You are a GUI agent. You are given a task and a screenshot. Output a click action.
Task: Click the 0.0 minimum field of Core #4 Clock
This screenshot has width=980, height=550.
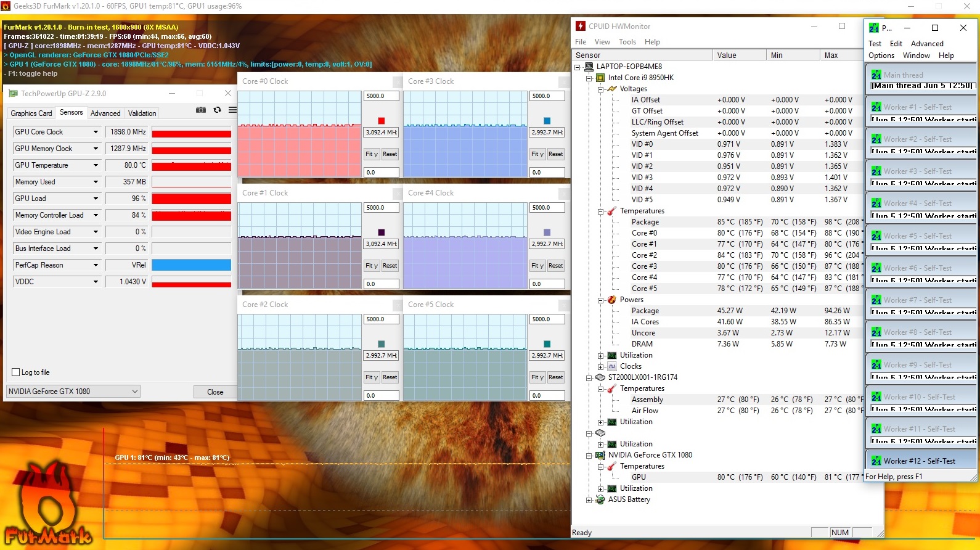(x=547, y=284)
